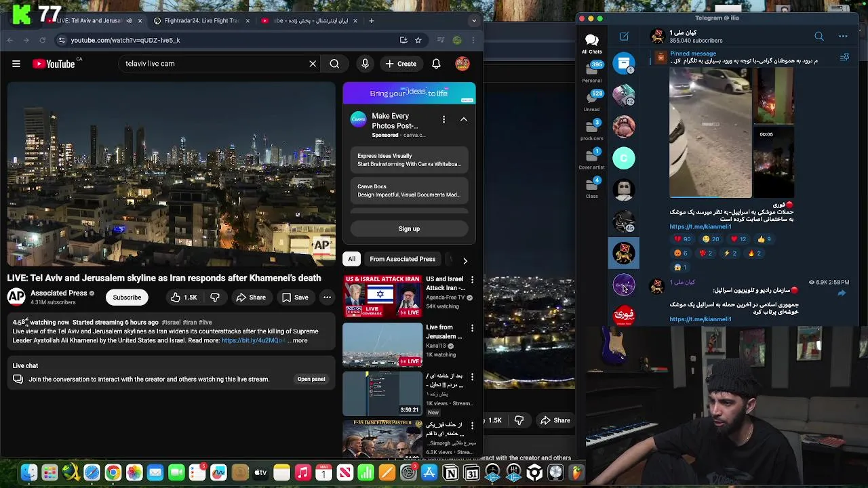
Task: Save the live video to a playlist
Action: 295,298
